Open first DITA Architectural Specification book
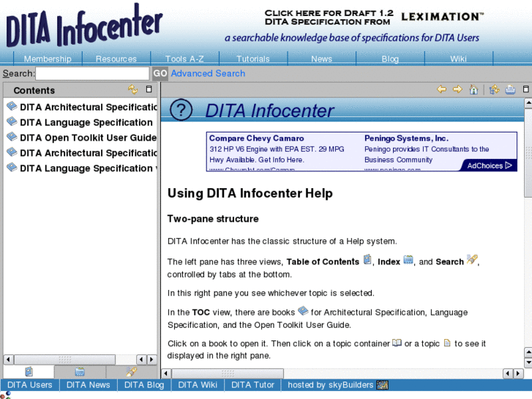Screen dimensions: 532x399 click(x=89, y=108)
